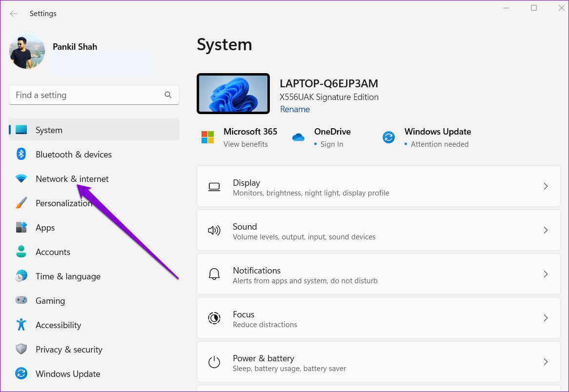Click the desktop wallpaper thumbnail
This screenshot has height=392, width=569.
pos(233,94)
